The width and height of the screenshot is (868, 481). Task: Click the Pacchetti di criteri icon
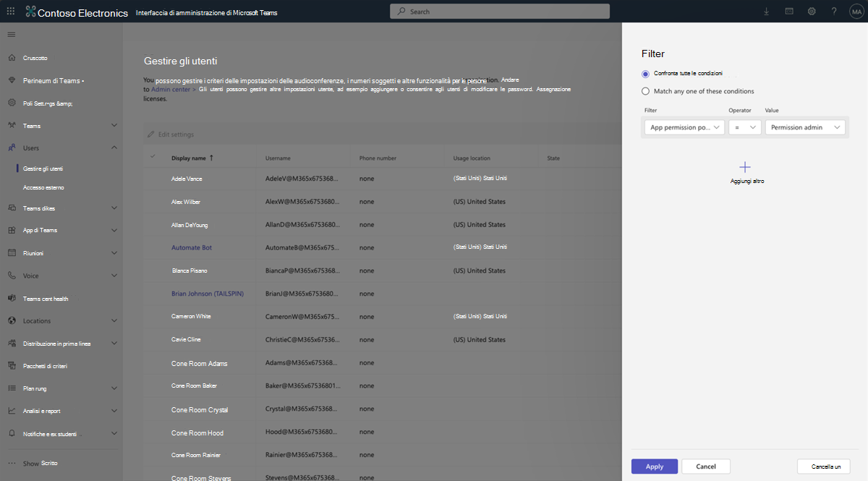[12, 366]
